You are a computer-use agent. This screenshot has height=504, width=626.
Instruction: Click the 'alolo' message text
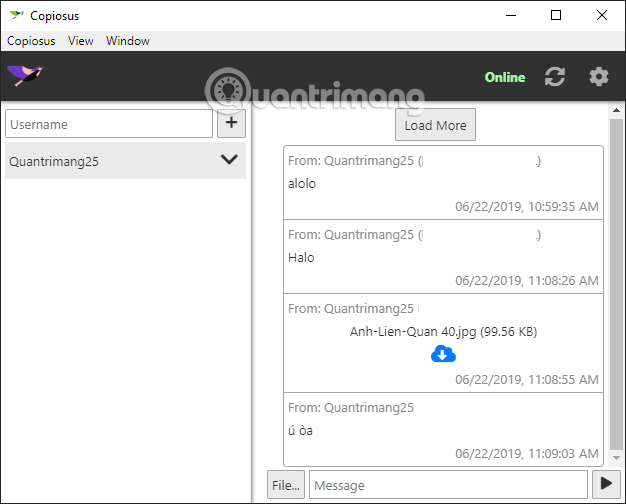coord(302,184)
